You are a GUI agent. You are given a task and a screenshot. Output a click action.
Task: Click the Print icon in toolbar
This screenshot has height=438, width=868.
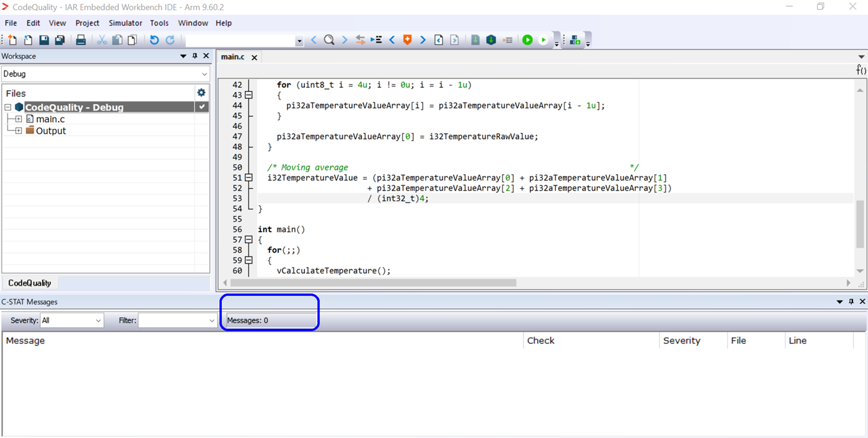pos(81,40)
